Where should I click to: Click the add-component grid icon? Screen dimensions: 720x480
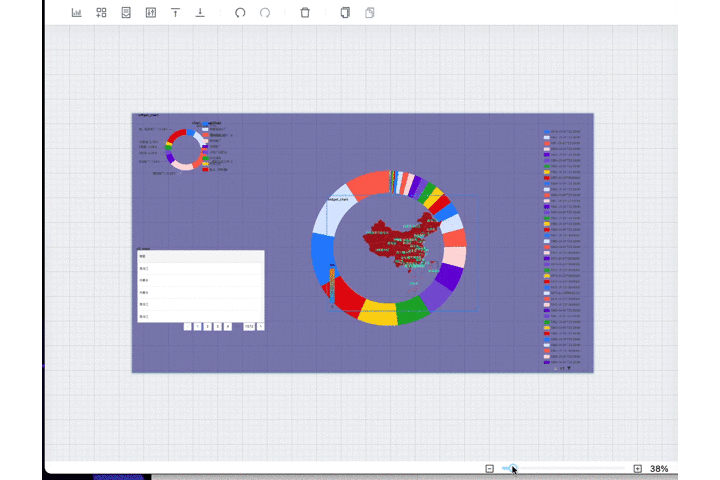(101, 13)
